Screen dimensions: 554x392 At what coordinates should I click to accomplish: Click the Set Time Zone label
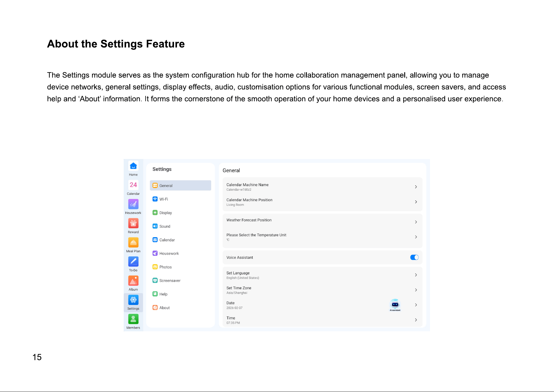pos(239,288)
